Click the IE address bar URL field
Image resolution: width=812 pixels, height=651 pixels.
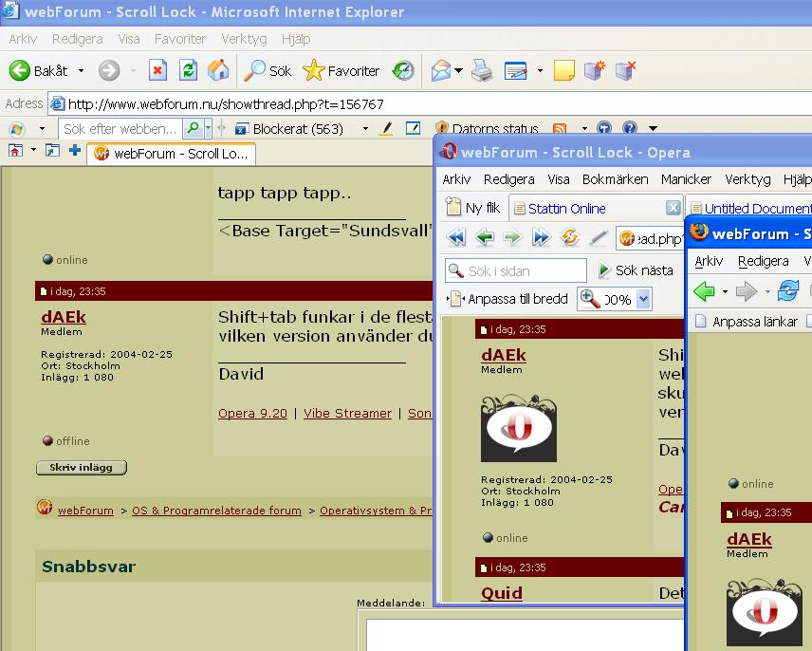pos(430,104)
